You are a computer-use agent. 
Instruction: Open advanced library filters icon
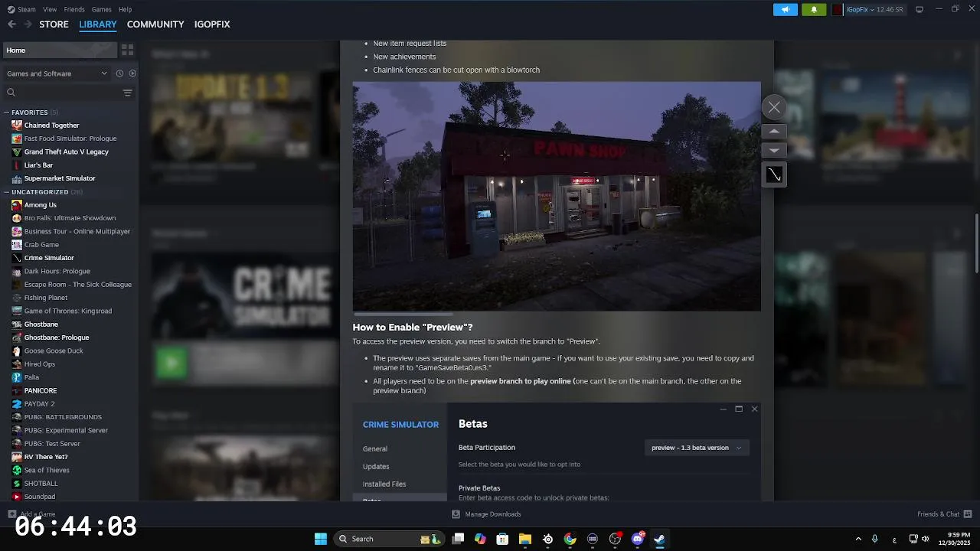127,93
